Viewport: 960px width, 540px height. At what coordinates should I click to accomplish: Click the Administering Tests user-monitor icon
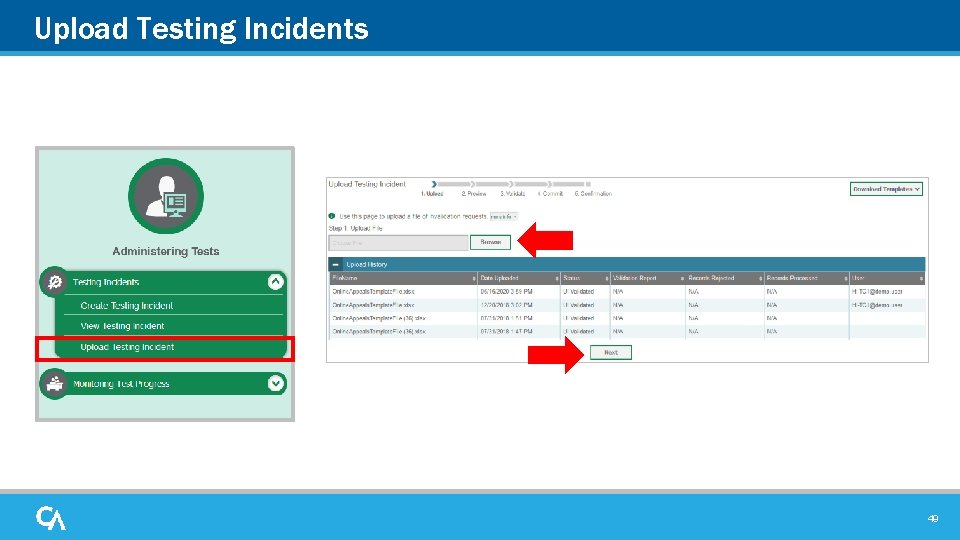point(166,196)
